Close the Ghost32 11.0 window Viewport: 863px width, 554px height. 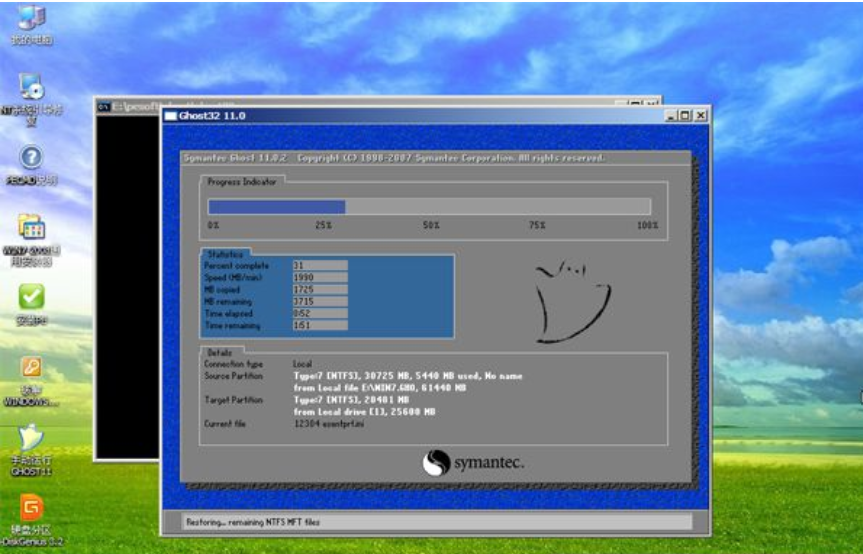[701, 116]
